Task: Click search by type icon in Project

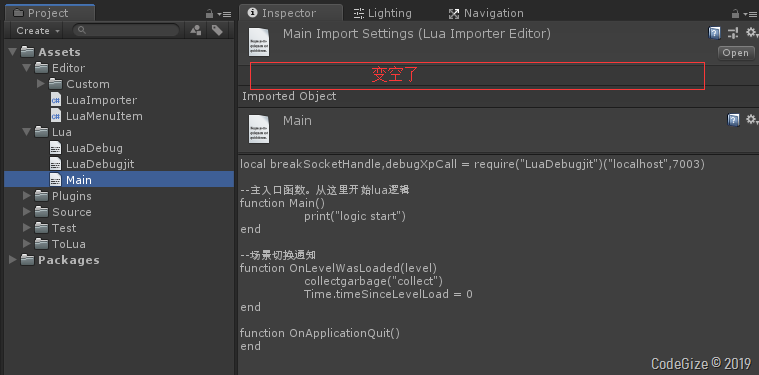Action: [x=196, y=30]
